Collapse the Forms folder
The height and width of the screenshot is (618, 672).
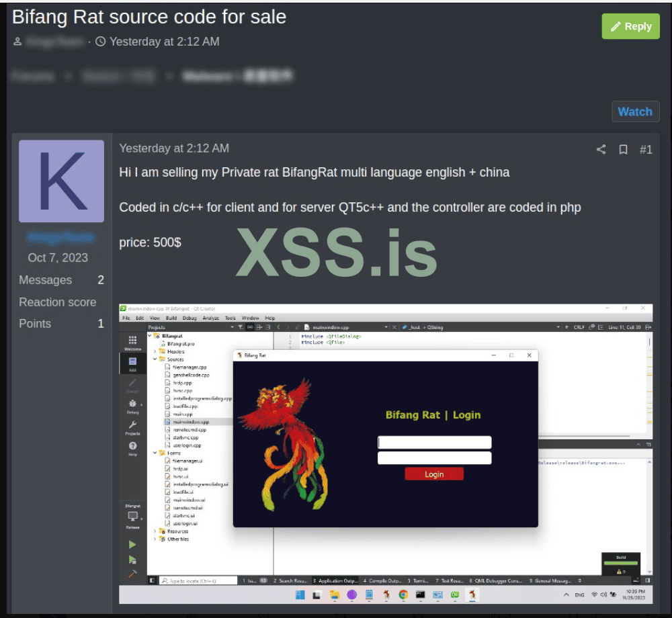tap(155, 453)
